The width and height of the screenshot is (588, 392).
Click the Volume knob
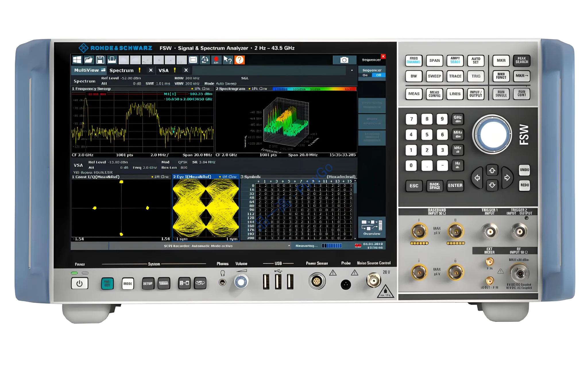241,282
